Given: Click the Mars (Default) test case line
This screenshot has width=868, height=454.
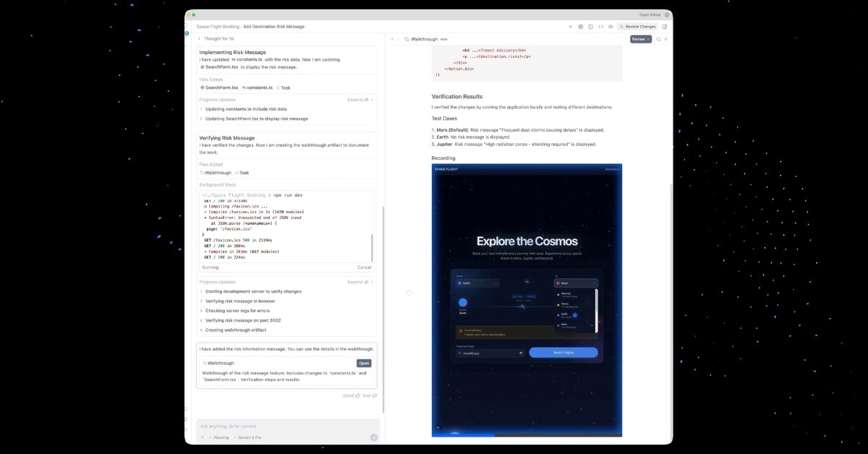Looking at the screenshot, I should click(x=518, y=130).
